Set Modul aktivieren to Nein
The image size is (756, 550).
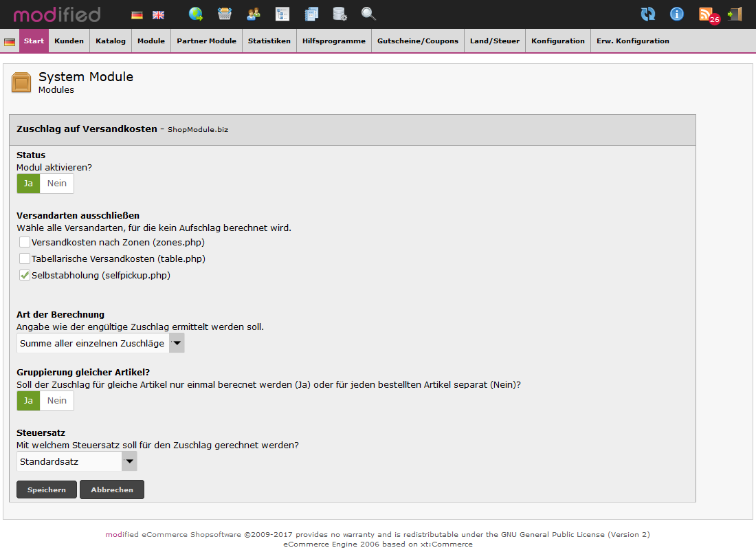click(57, 184)
